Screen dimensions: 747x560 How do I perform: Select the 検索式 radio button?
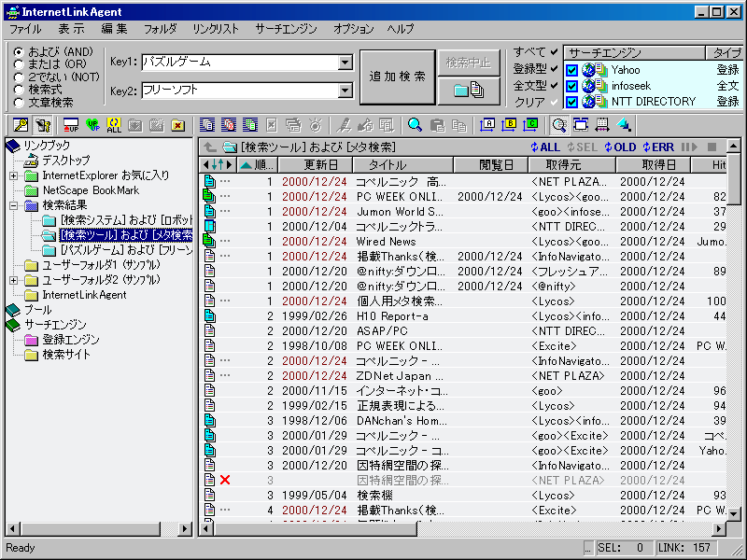(x=19, y=90)
